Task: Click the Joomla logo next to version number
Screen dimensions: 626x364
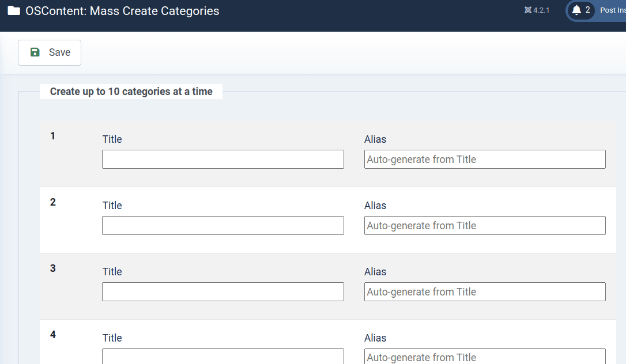Action: [527, 10]
